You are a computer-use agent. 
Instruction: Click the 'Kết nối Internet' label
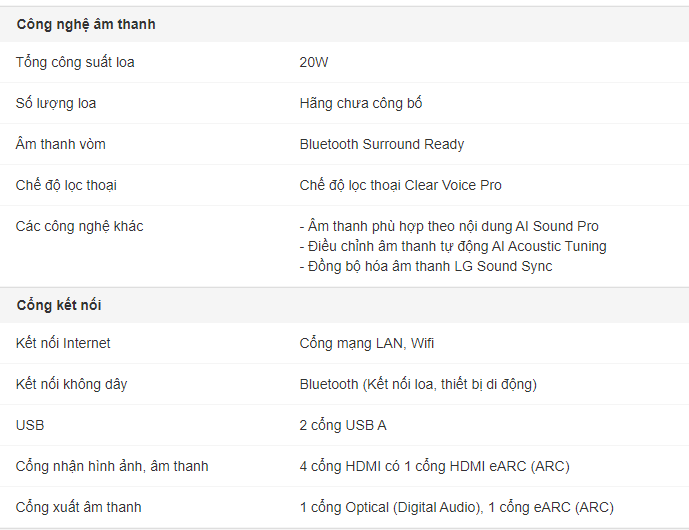[x=63, y=343]
